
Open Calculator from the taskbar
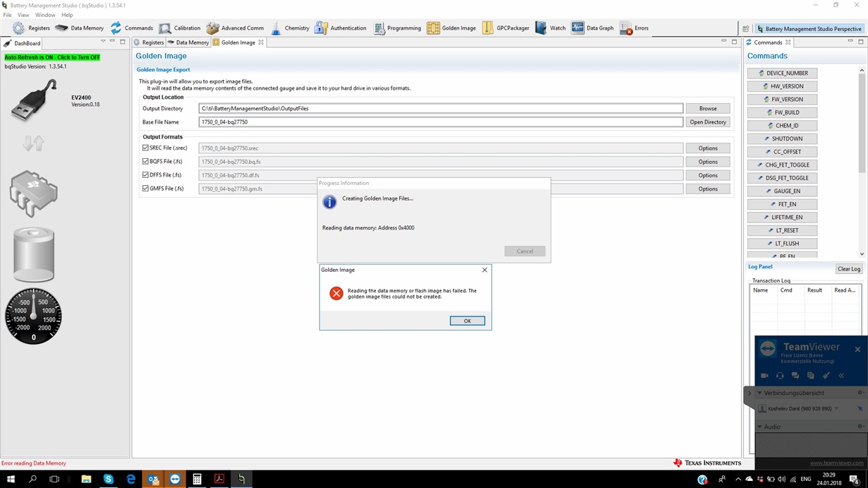point(197,480)
